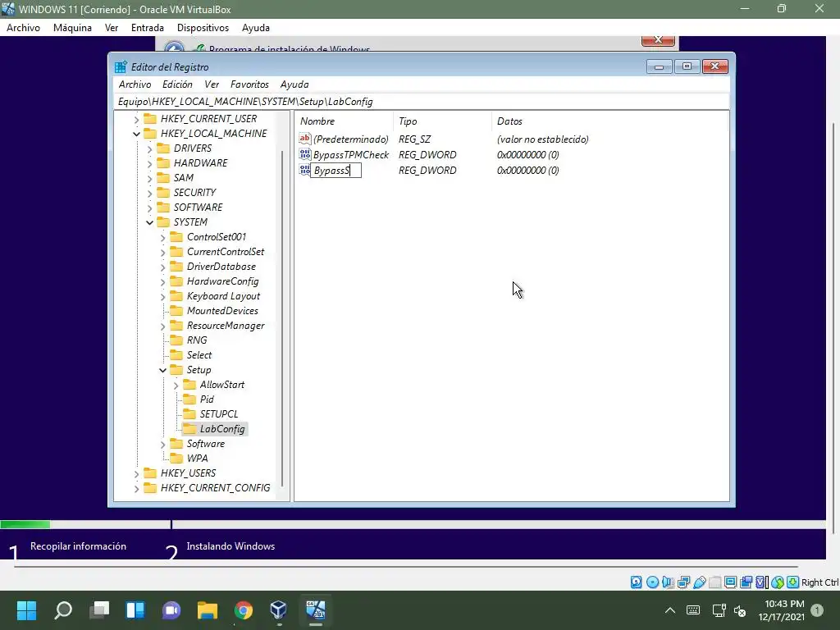Select Keyboard Layout key
Viewport: 840px width, 630px height.
[223, 295]
